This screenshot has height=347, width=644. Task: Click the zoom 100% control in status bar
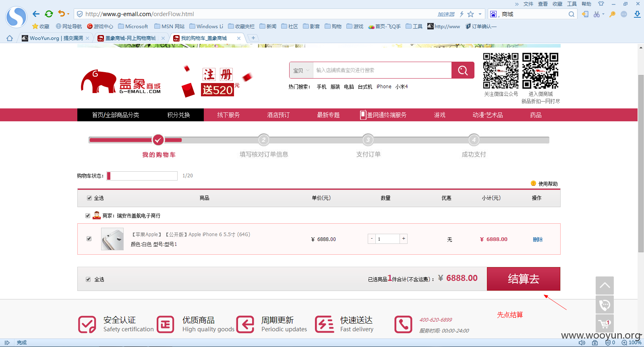(x=632, y=343)
